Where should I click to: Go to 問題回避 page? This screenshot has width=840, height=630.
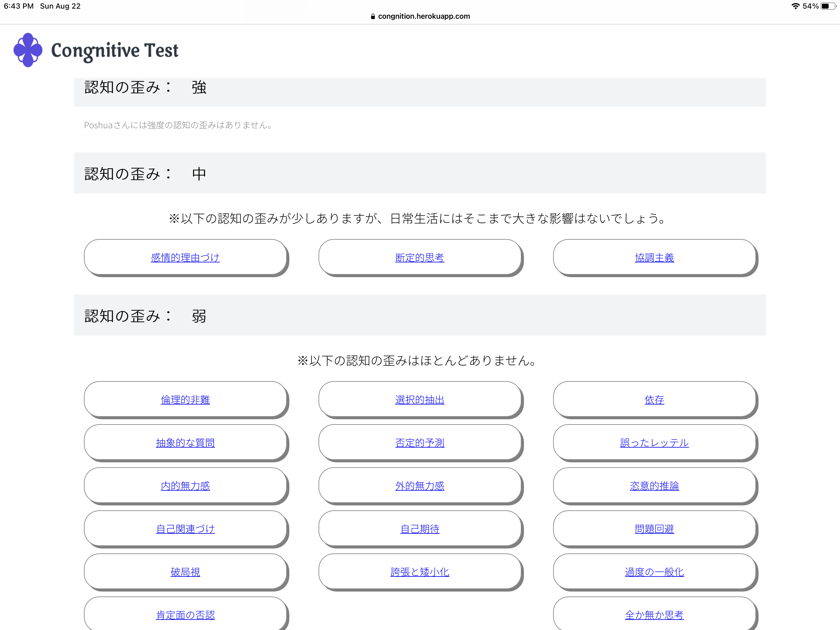[x=654, y=529]
